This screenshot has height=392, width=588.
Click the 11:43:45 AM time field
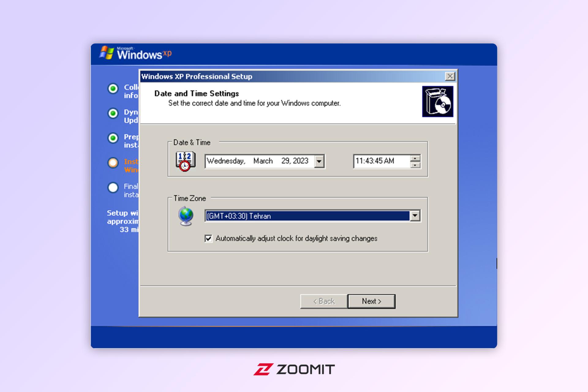tap(382, 161)
